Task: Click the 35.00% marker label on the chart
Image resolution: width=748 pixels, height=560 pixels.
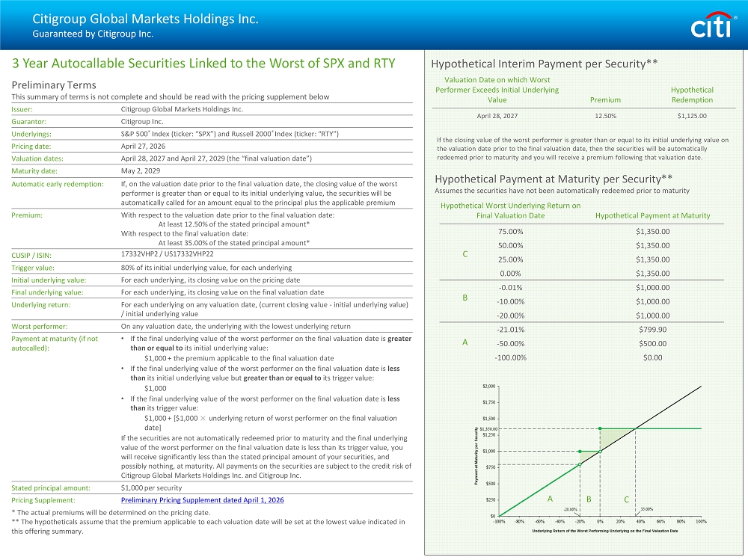Action: (647, 508)
